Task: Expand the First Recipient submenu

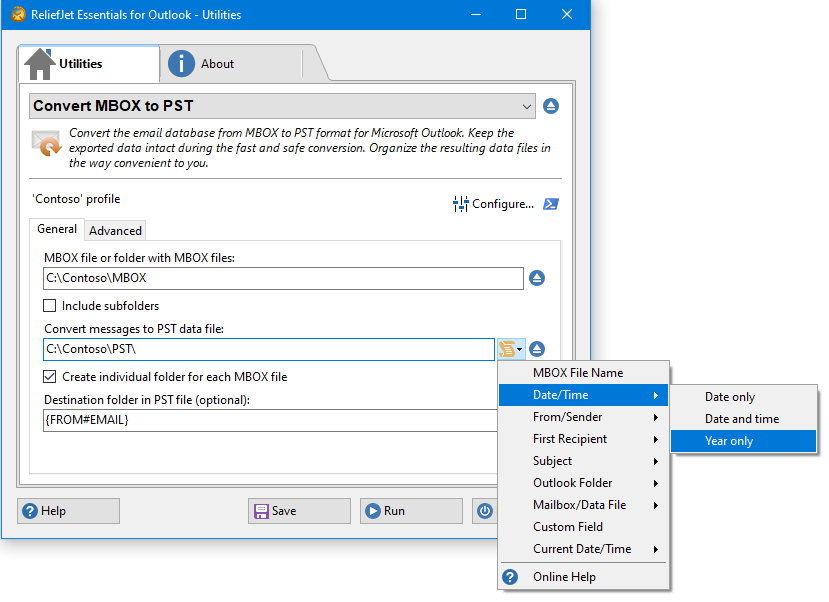Action: [x=584, y=439]
